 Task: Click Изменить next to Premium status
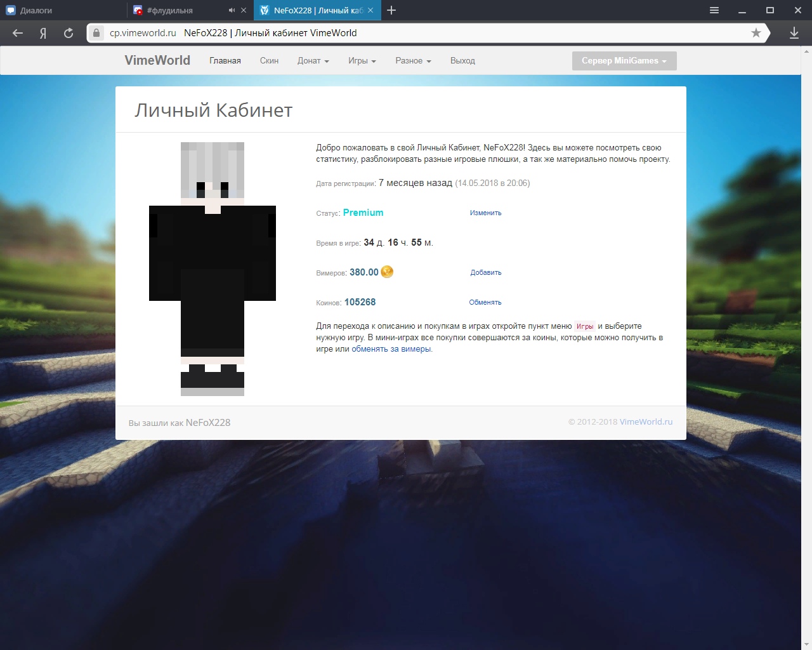coord(485,213)
